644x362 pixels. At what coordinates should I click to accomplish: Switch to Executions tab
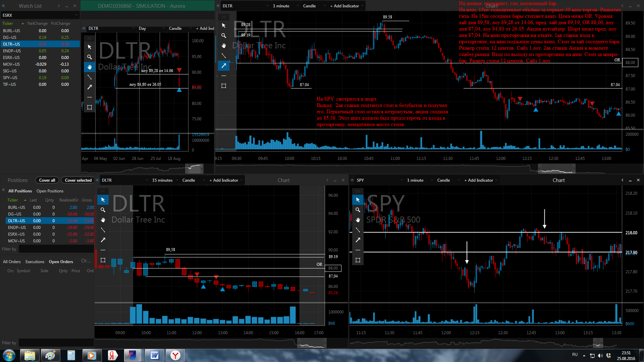[35, 261]
